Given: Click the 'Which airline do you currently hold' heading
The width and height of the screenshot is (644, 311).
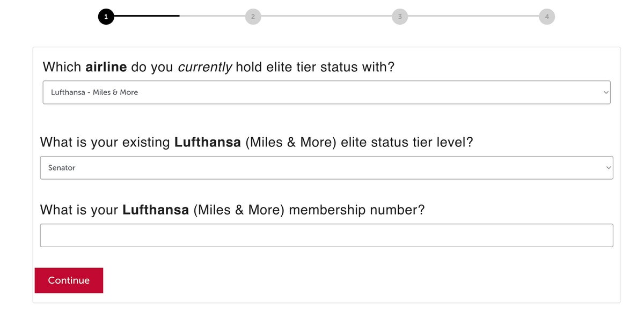Looking at the screenshot, I should coord(218,67).
